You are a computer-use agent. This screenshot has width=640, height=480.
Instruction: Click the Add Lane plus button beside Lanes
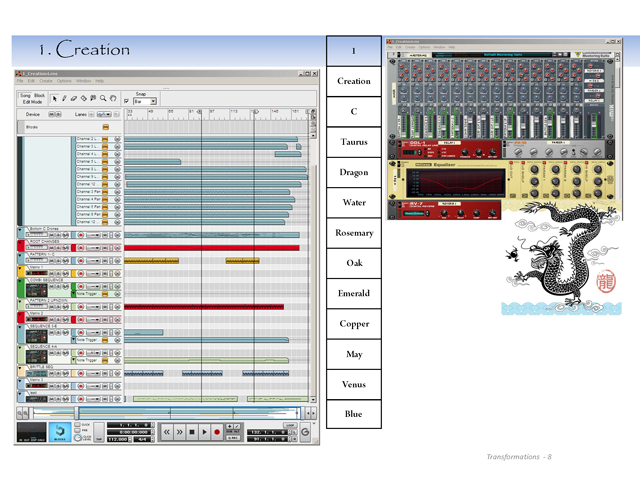pos(91,114)
